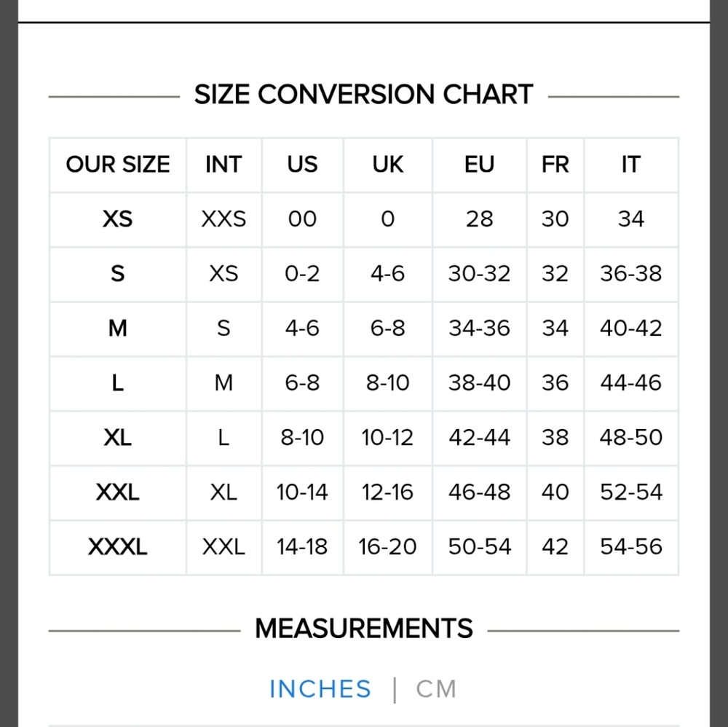728x727 pixels.
Task: Click the FR column header
Action: 555,165
